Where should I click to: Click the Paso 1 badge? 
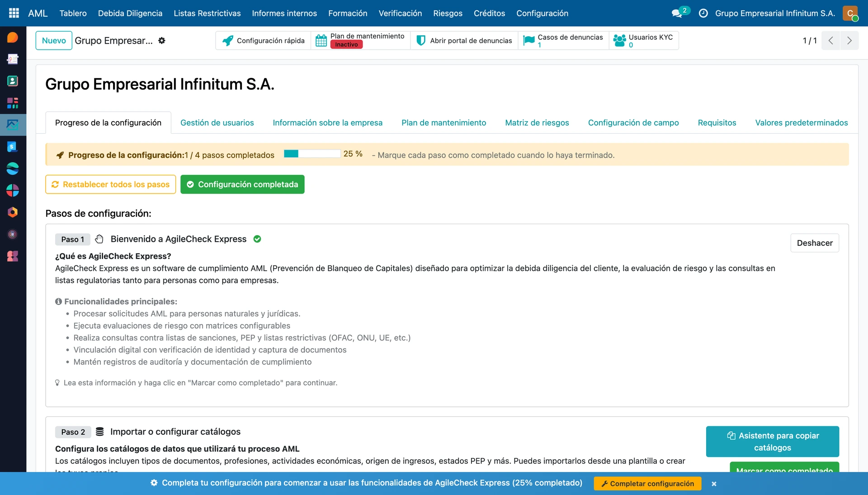click(x=73, y=240)
